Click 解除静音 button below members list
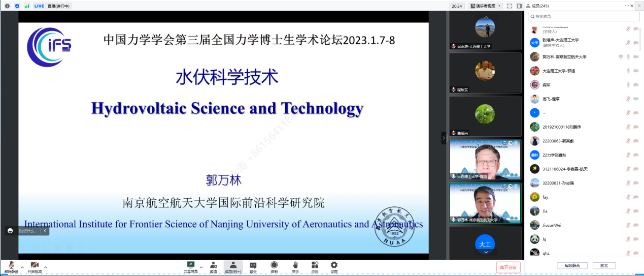 (x=572, y=266)
